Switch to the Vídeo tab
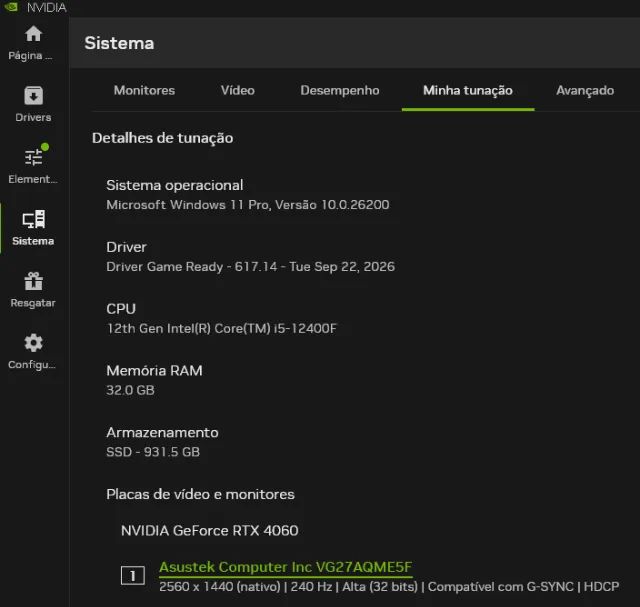 [x=238, y=90]
